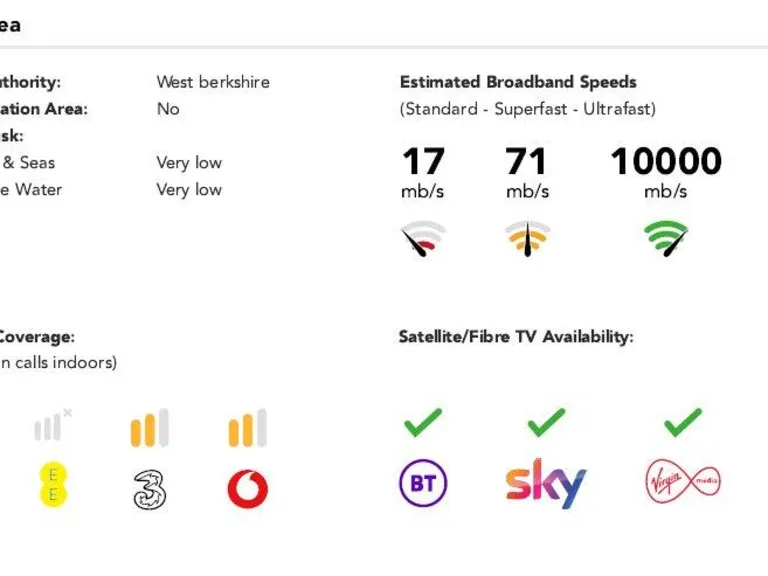This screenshot has width=768, height=576.
Task: Click the standard broadband red speed gauge
Action: (423, 240)
